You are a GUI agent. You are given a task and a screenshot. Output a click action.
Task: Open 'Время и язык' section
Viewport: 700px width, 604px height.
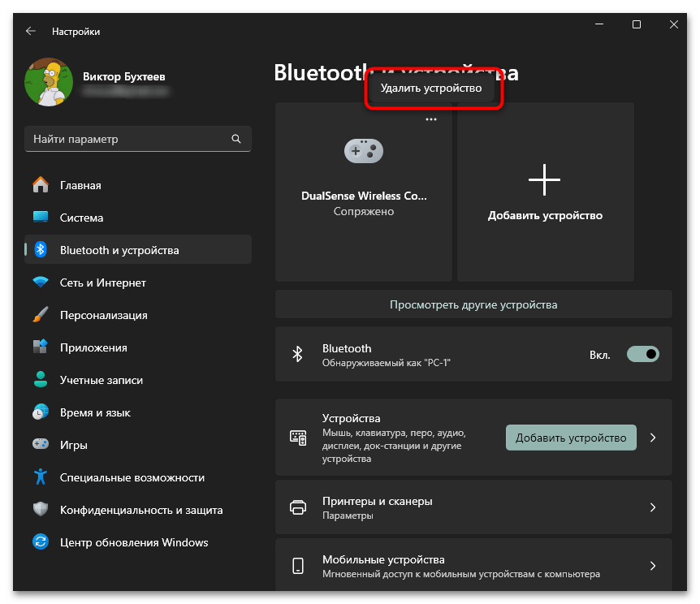138,412
